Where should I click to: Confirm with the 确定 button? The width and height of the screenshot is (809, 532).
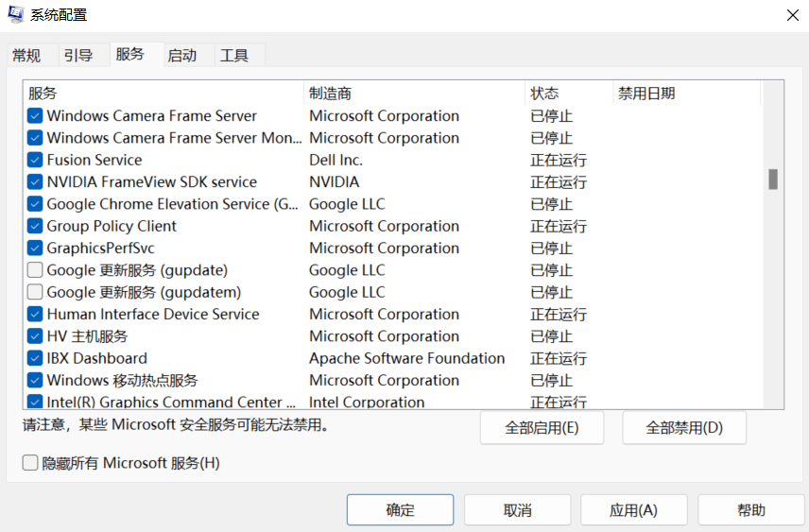[400, 510]
